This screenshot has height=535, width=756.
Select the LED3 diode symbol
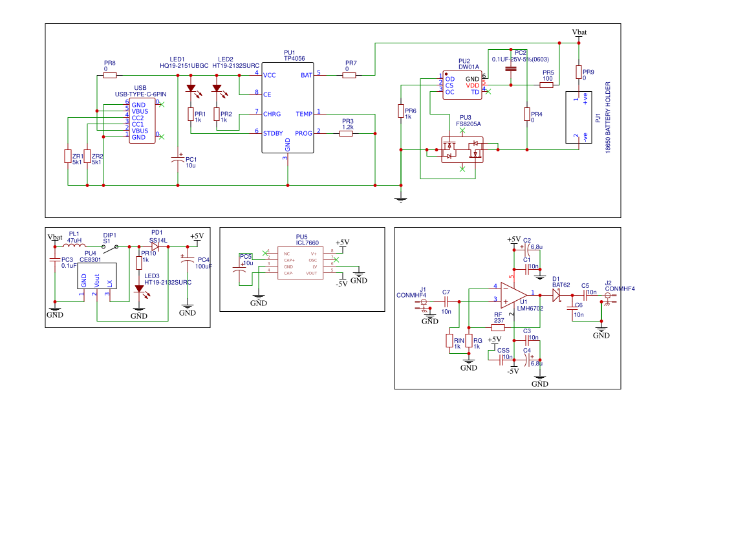tap(138, 289)
